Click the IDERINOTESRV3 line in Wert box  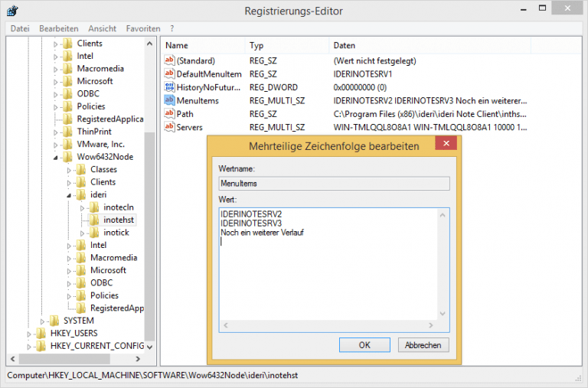point(251,223)
